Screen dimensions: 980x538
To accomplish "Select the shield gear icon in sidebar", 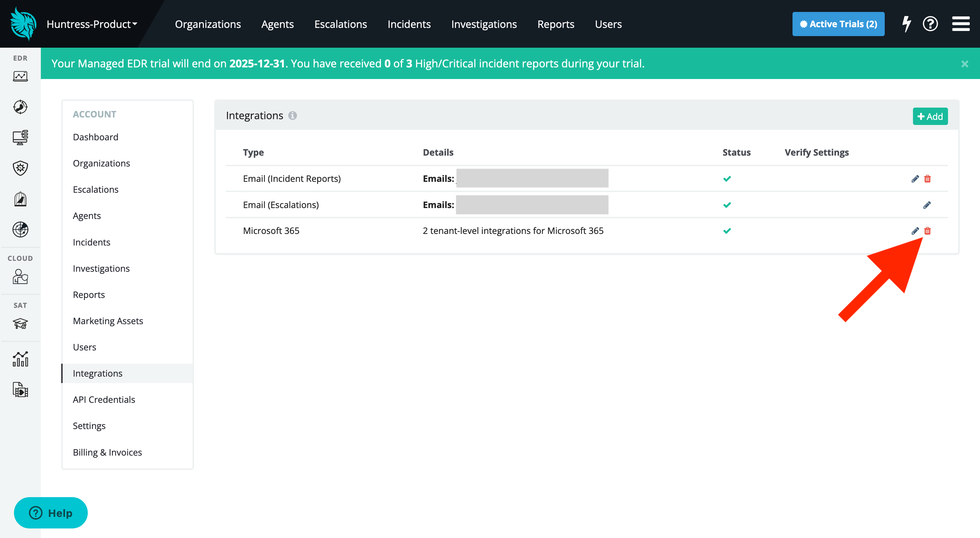I will pyautogui.click(x=20, y=168).
